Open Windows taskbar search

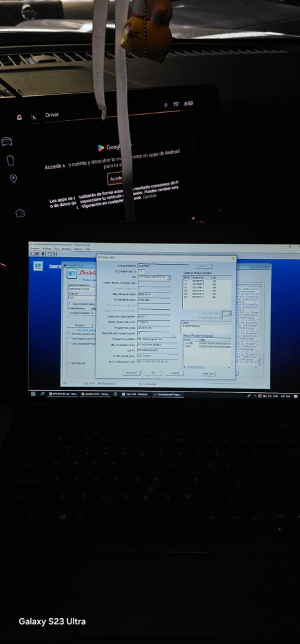42,394
